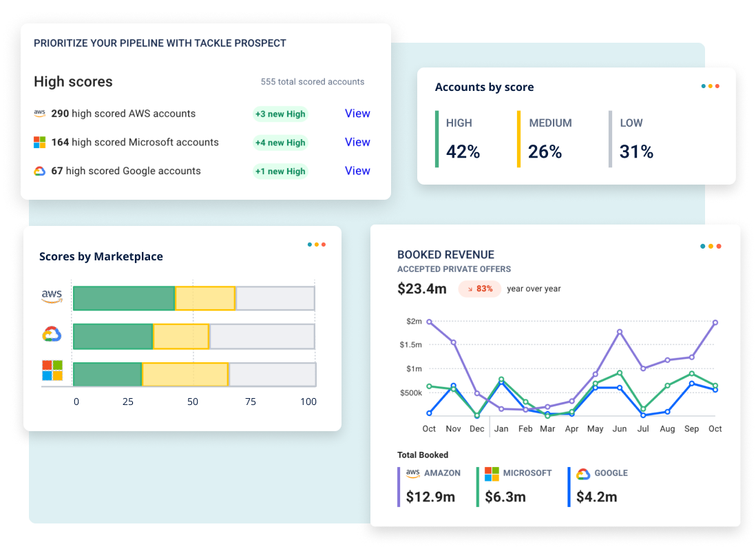Viewport: 756px width, 551px height.
Task: Click the +3 new High badge
Action: (x=280, y=114)
